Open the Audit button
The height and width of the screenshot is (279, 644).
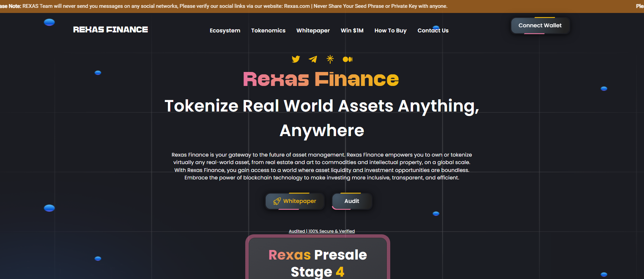pos(352,201)
